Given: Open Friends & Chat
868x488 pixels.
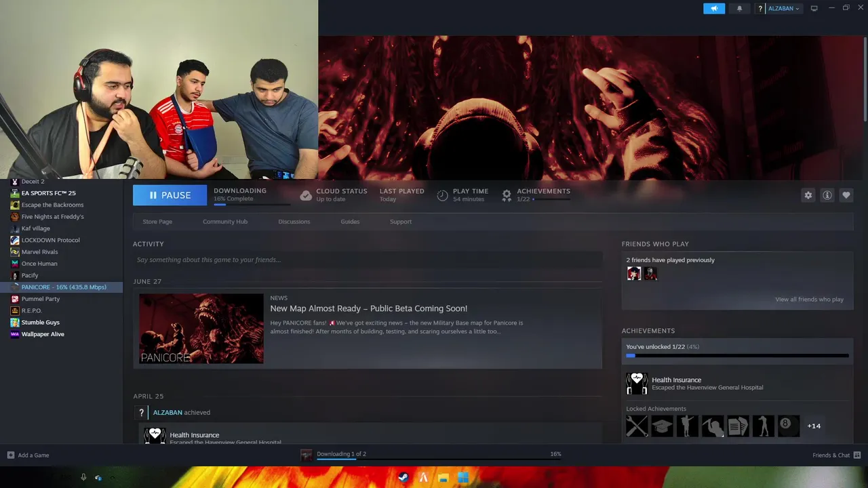Looking at the screenshot, I should point(836,455).
